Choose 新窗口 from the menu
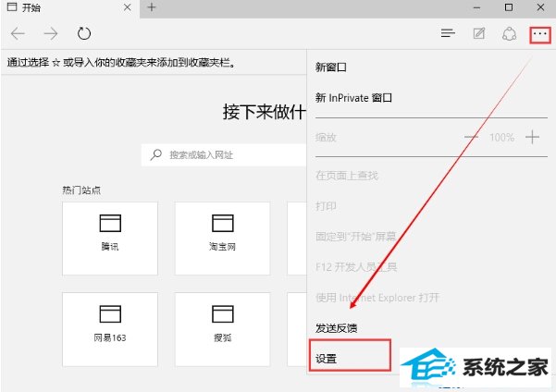Image resolution: width=556 pixels, height=392 pixels. pos(331,67)
